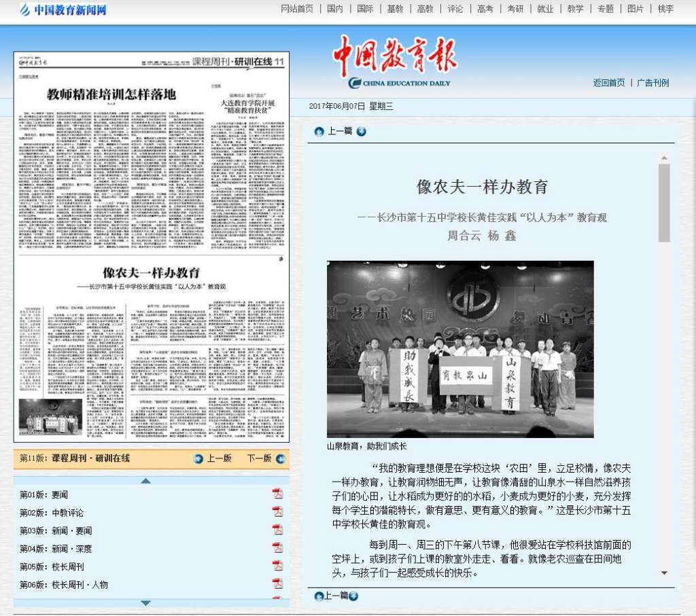Download PDF for 第02版 中教评论

point(277,512)
